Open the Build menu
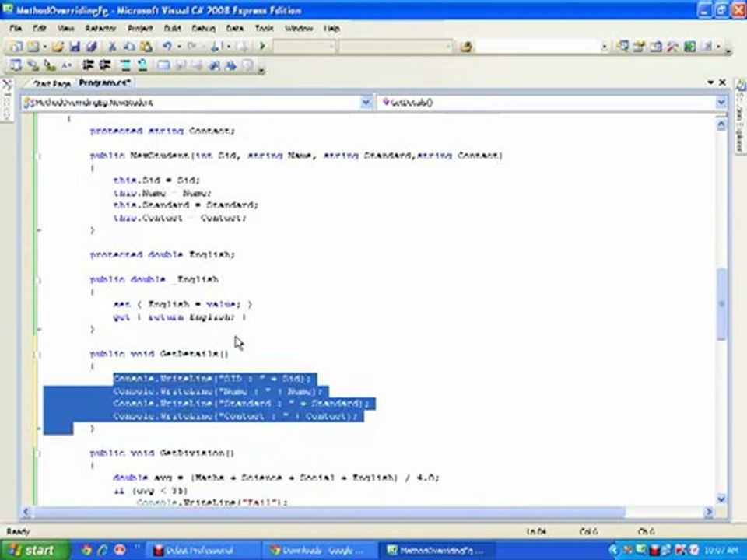Image resolution: width=747 pixels, height=560 pixels. (173, 29)
